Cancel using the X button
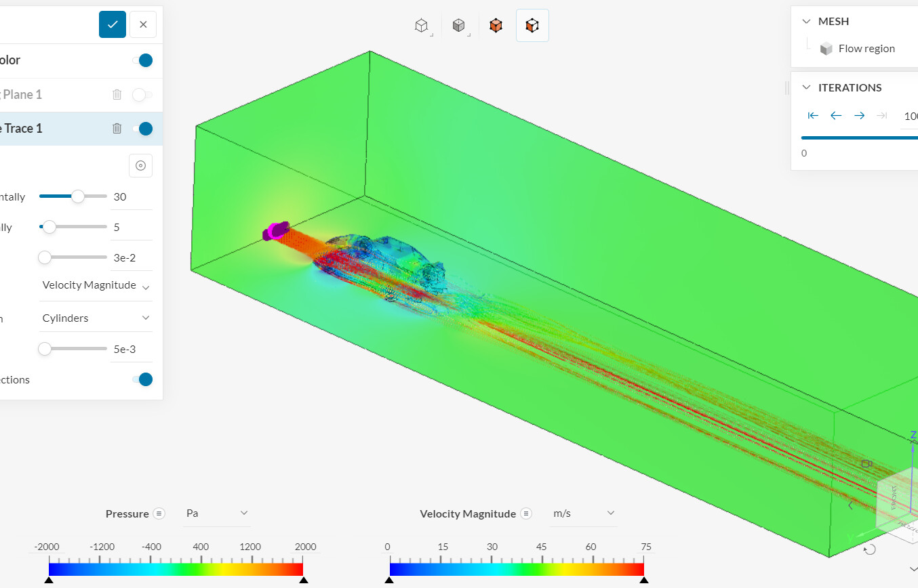 tap(142, 24)
